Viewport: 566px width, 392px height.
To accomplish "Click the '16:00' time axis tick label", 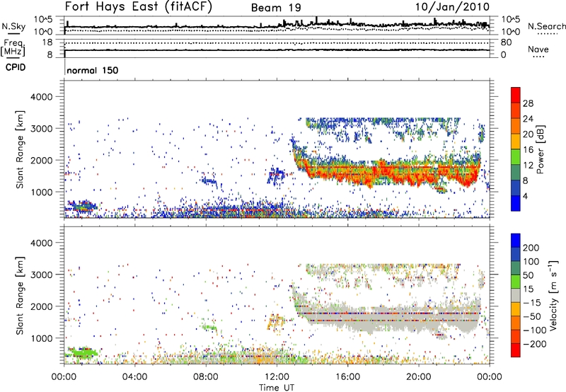I will pos(347,377).
